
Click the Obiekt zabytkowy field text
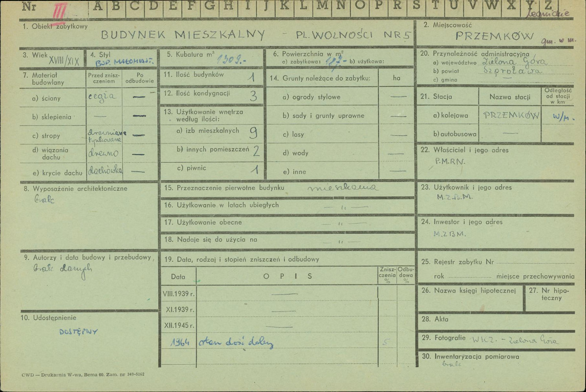point(256,35)
